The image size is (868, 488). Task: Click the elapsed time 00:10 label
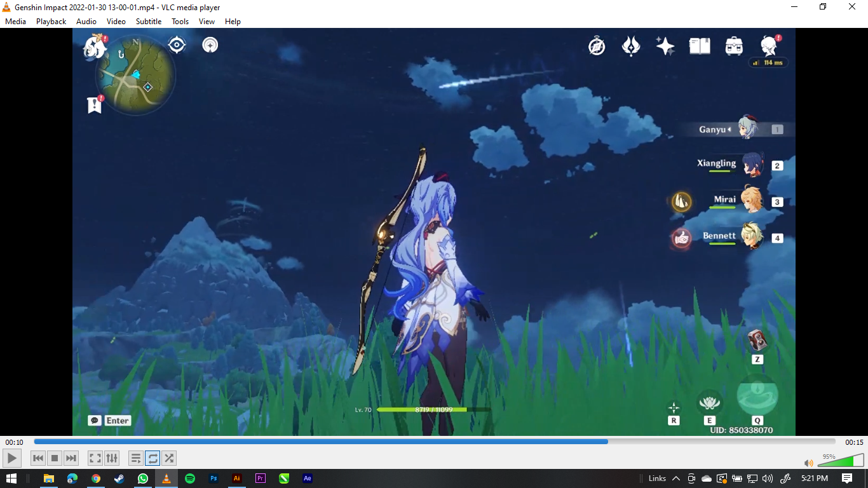[x=15, y=442]
